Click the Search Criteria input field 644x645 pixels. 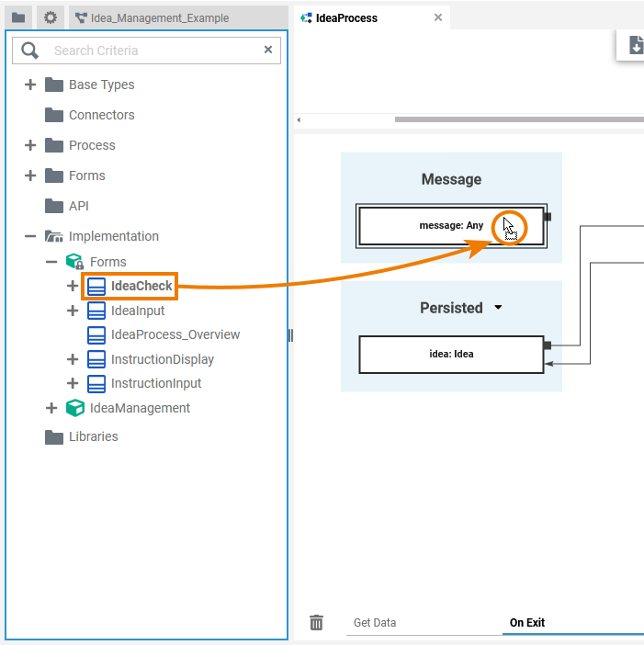click(152, 51)
